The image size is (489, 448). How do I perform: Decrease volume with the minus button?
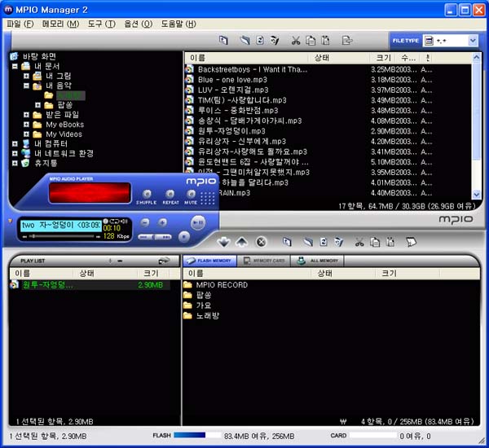point(144,222)
